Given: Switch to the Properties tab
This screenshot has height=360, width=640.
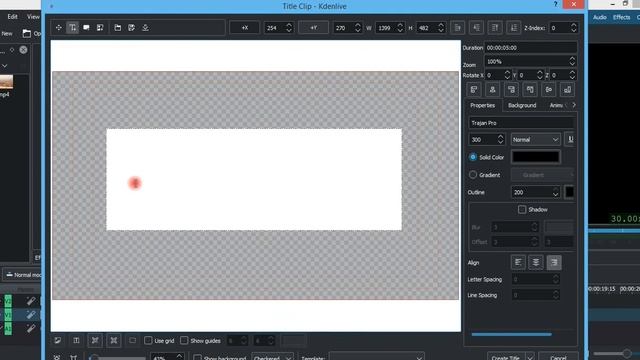Looking at the screenshot, I should coord(482,105).
